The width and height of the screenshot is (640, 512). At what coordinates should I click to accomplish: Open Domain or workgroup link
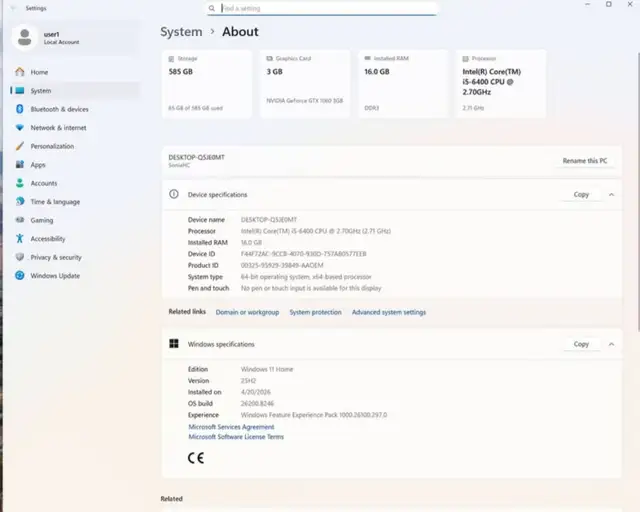[247, 312]
